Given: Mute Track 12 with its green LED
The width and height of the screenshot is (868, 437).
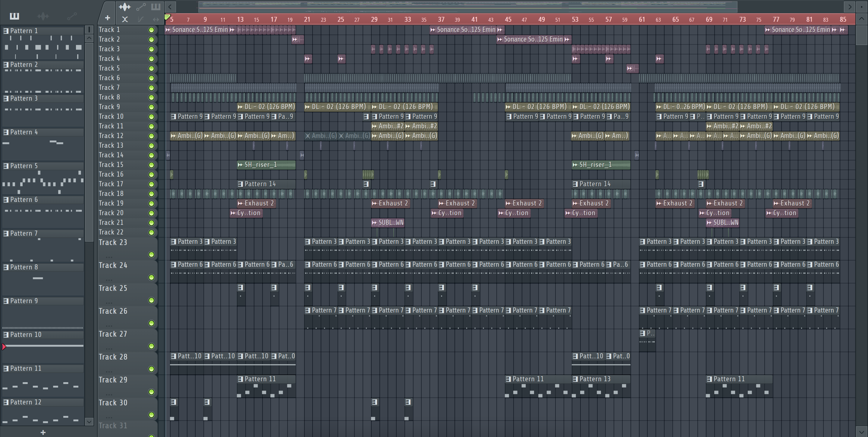Looking at the screenshot, I should click(152, 136).
